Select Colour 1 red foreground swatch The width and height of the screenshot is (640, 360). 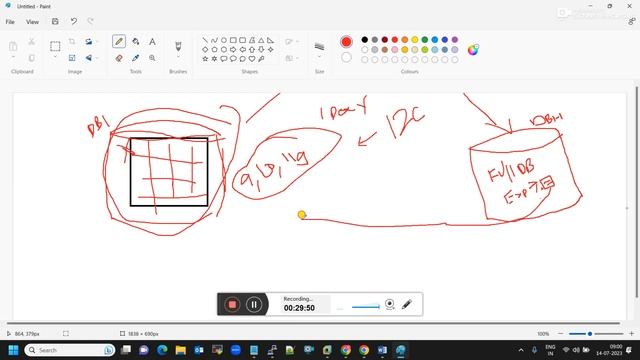(346, 41)
